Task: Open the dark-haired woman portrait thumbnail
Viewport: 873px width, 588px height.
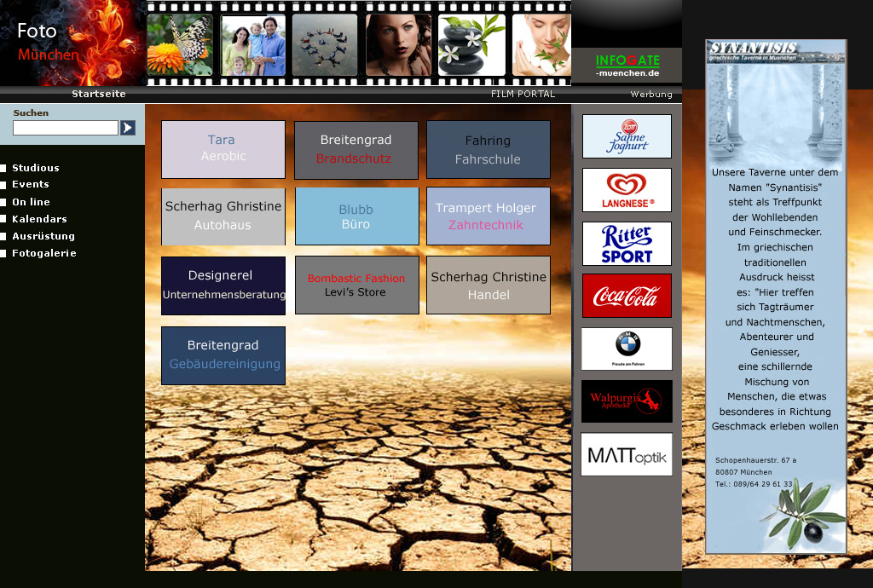Action: [x=399, y=45]
